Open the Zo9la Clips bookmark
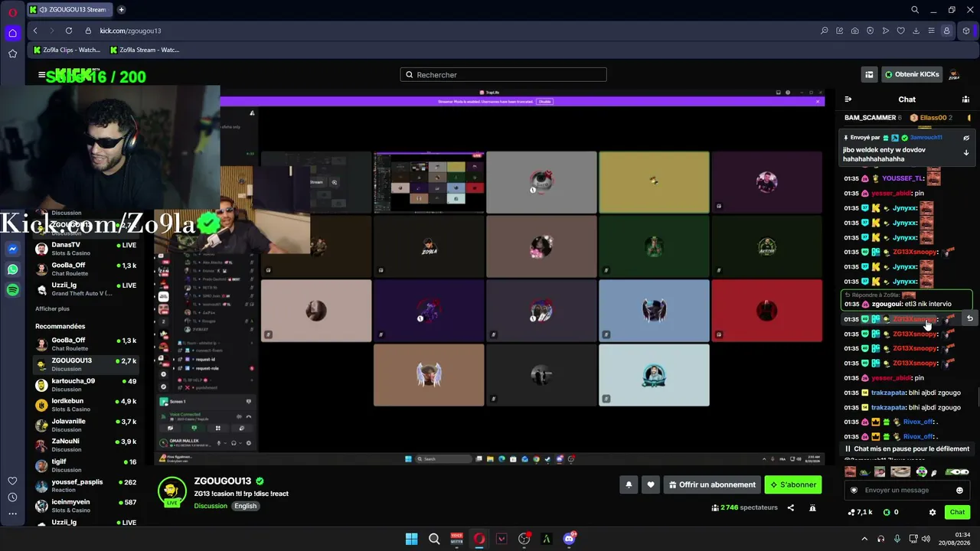Viewport: 980px width, 551px height. [x=67, y=50]
